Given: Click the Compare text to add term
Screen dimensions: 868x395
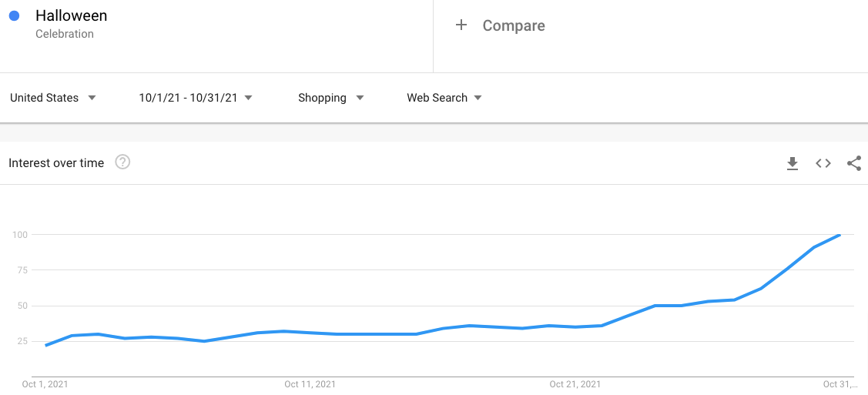Looking at the screenshot, I should [514, 25].
